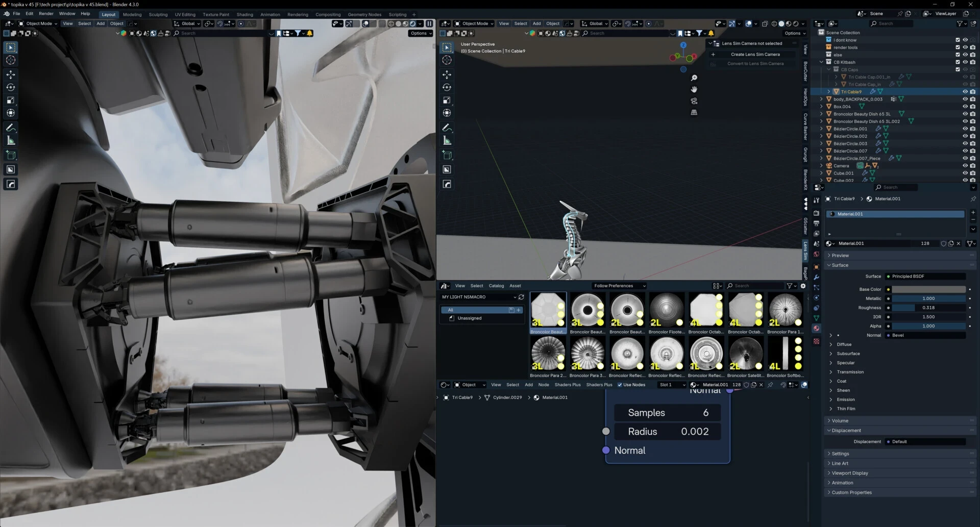
Task: Activate the Annotate tool in left viewport
Action: 11,128
